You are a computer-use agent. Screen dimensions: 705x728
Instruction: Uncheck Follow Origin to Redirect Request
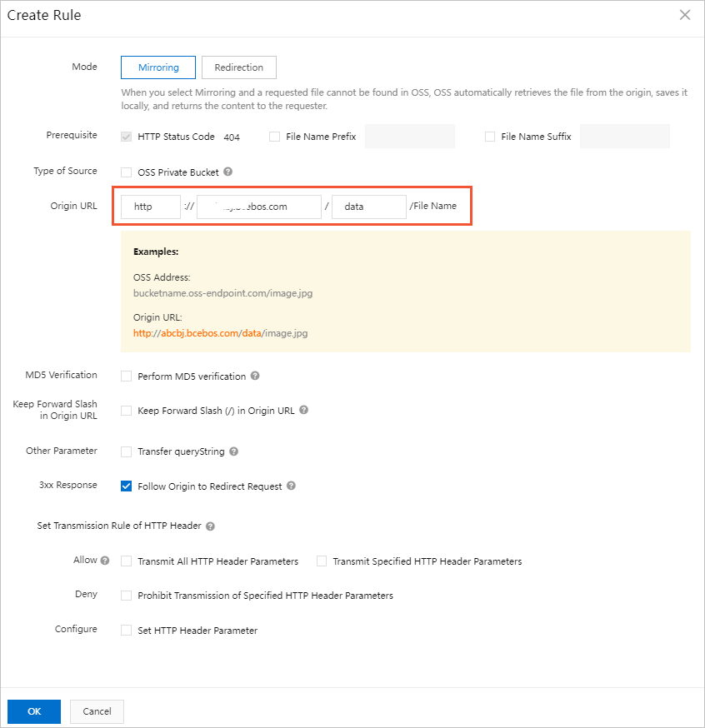pyautogui.click(x=127, y=486)
